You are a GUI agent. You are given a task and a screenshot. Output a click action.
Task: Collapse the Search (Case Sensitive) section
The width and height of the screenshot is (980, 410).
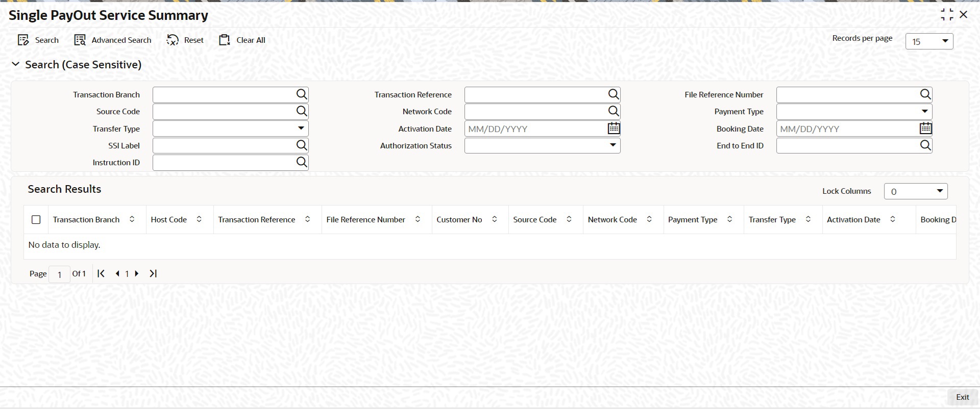(16, 64)
